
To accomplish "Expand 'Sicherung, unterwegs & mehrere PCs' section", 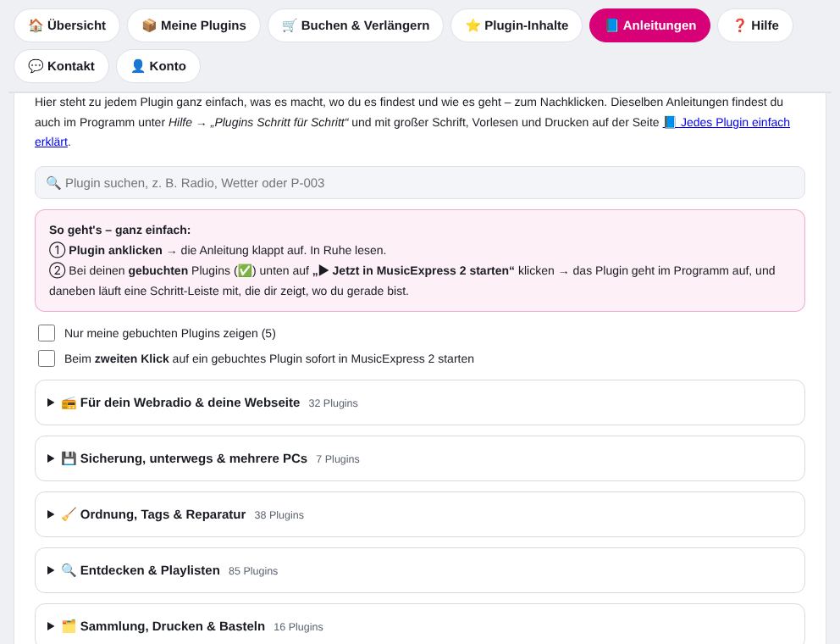I will pos(419,458).
